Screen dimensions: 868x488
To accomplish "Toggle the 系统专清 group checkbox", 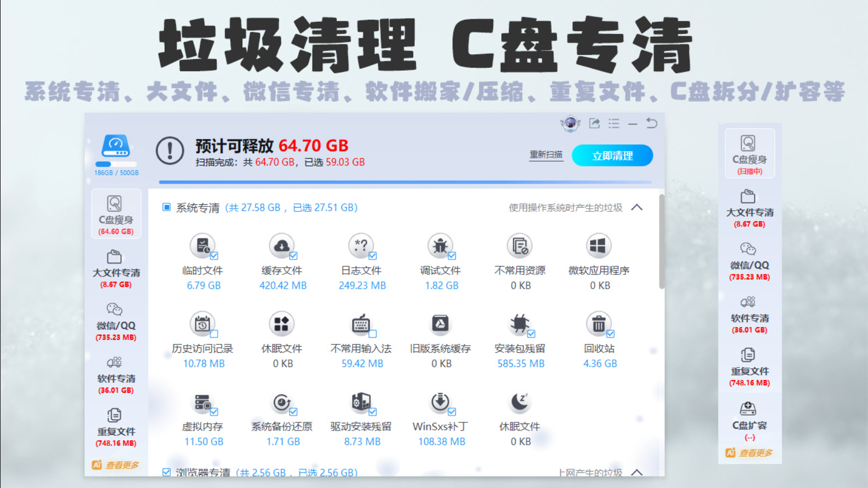I will point(166,208).
